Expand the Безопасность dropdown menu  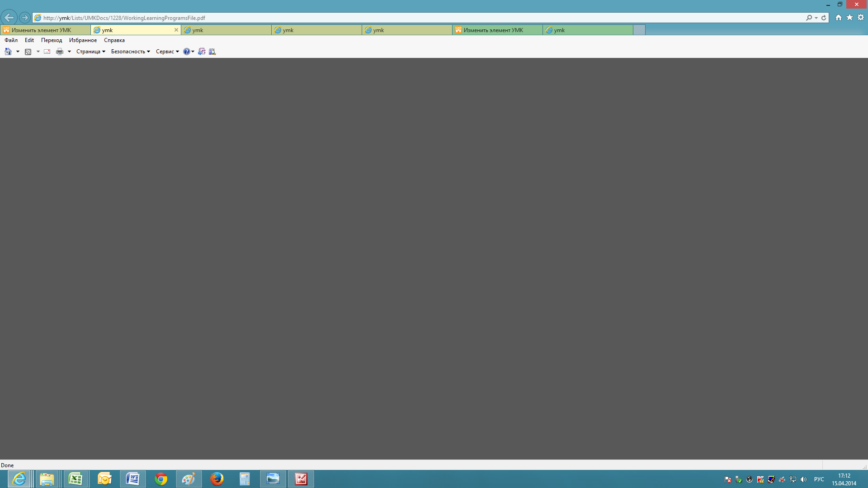click(x=130, y=52)
